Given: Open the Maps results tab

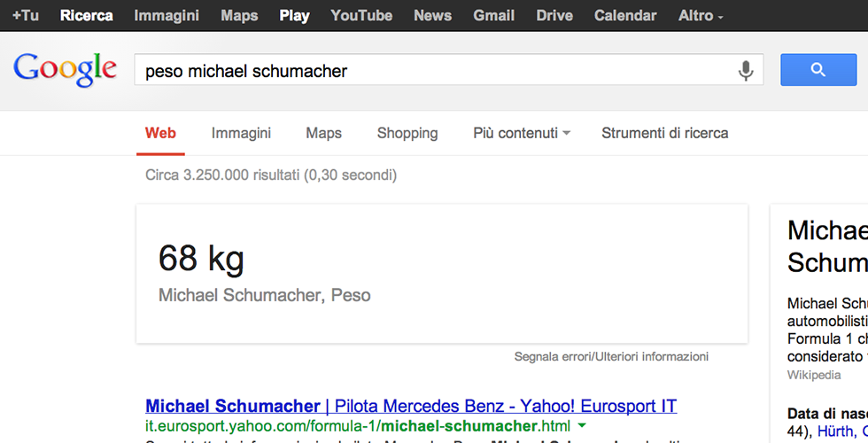Looking at the screenshot, I should click(323, 133).
